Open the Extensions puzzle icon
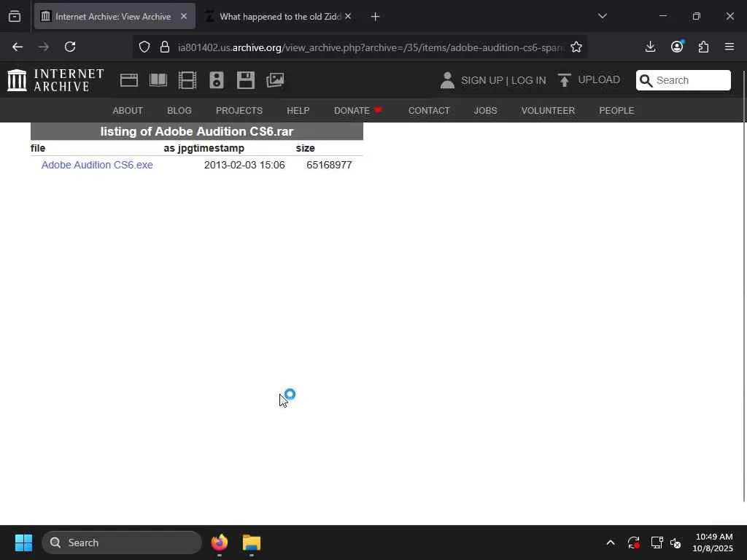 [x=704, y=47]
